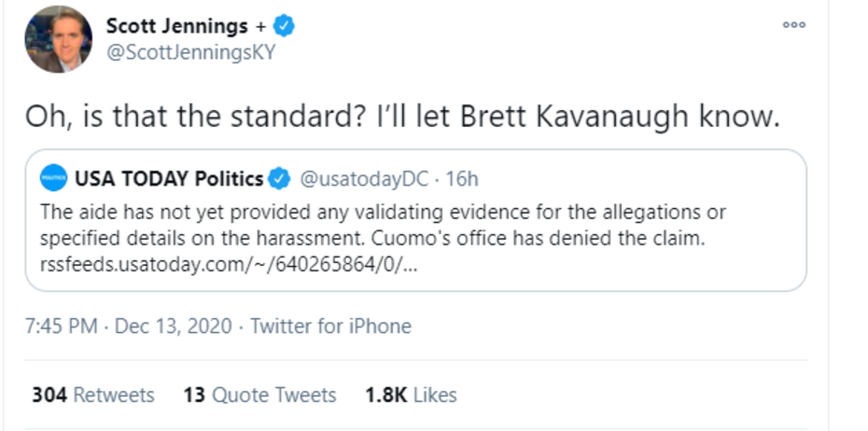The width and height of the screenshot is (868, 431).
Task: Click the USA TODAY Politics avatar icon
Action: (x=54, y=178)
